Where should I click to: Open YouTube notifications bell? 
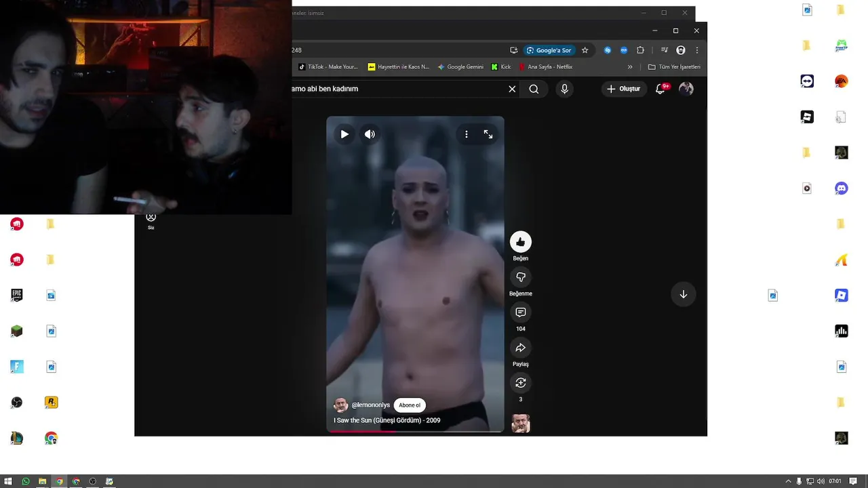(x=660, y=89)
